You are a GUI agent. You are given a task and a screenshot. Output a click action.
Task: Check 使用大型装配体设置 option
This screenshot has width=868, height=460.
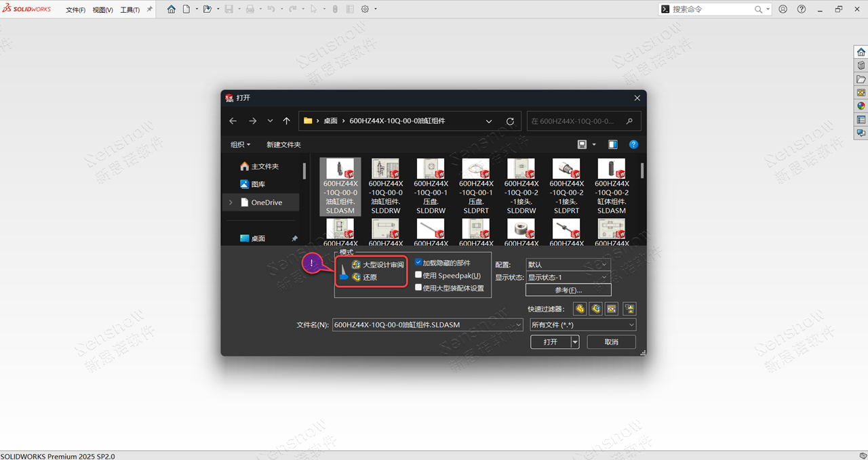tap(418, 287)
